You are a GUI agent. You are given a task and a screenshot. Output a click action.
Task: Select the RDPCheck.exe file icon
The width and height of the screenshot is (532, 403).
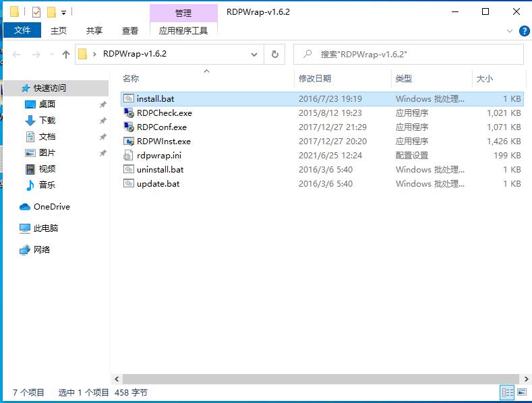129,113
